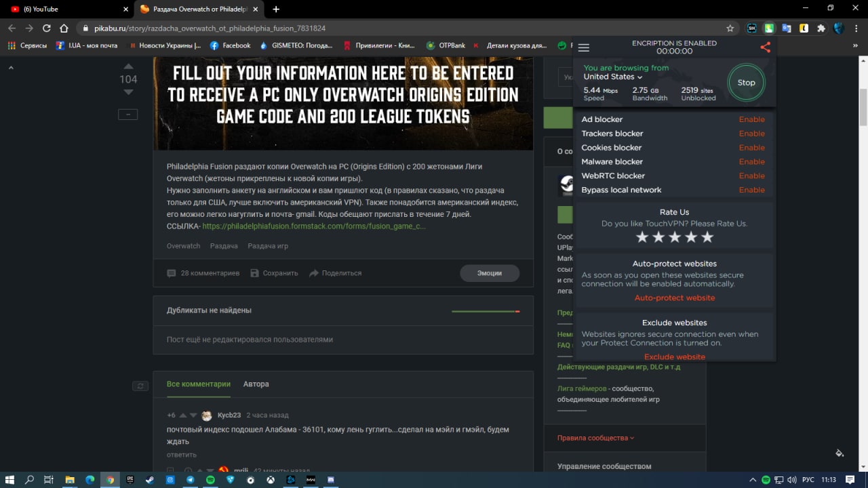Image resolution: width=868 pixels, height=488 pixels.
Task: Click the Раздача игр tag
Action: click(268, 246)
